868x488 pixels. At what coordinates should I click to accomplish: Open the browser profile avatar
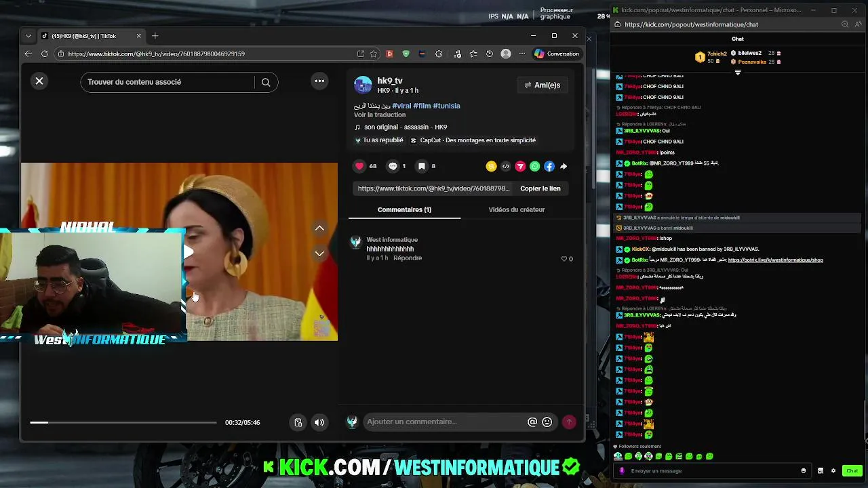505,54
